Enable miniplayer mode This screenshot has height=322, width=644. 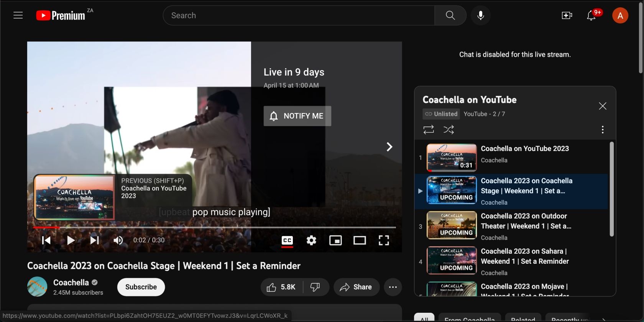coord(335,240)
